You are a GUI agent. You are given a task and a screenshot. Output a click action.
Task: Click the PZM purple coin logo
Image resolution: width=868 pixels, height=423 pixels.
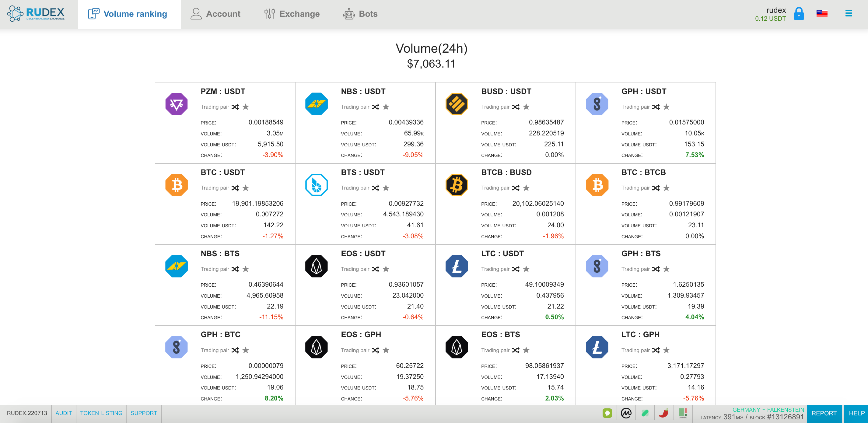(176, 104)
